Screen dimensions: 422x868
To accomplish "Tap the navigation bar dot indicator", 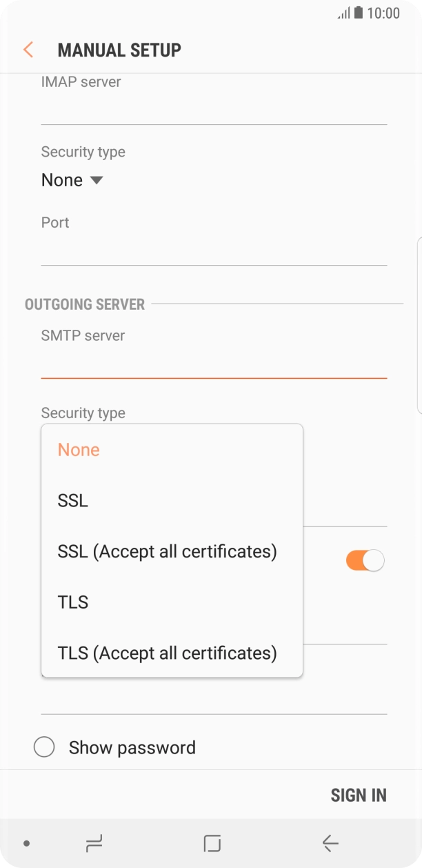I will tap(26, 842).
